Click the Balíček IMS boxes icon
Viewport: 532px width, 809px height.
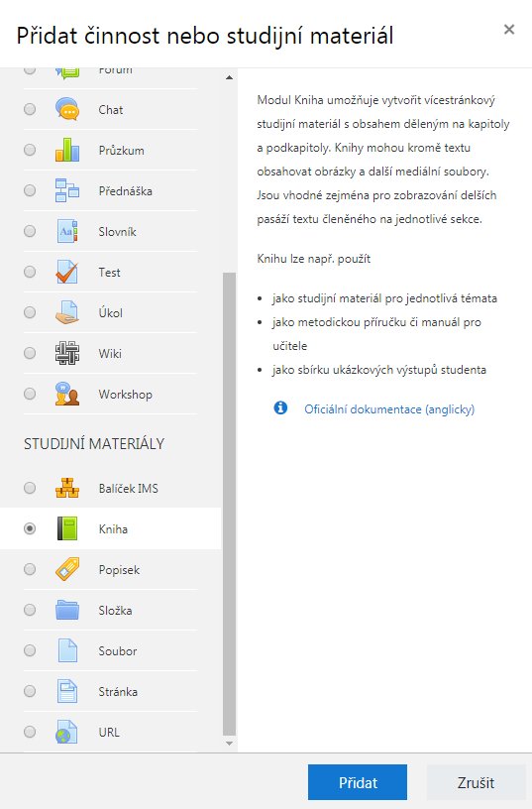[x=67, y=488]
